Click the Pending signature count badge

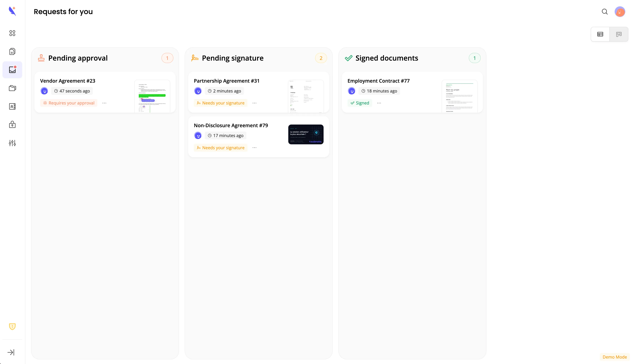tap(321, 58)
